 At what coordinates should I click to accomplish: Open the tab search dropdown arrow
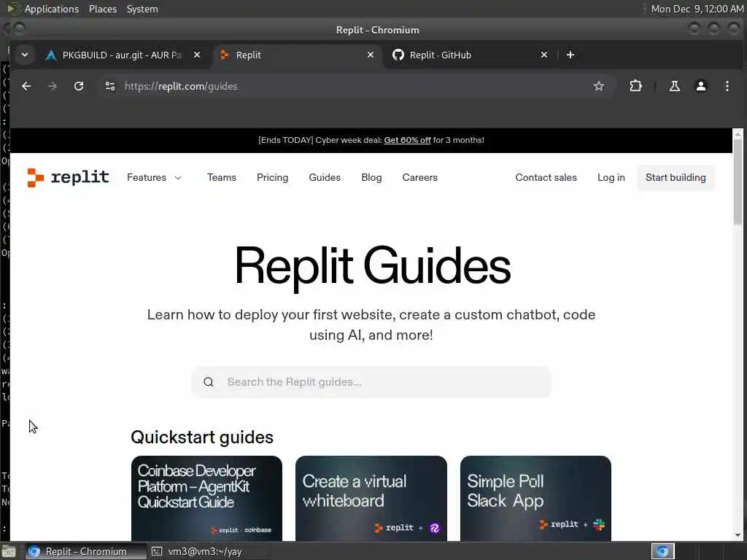coord(25,55)
